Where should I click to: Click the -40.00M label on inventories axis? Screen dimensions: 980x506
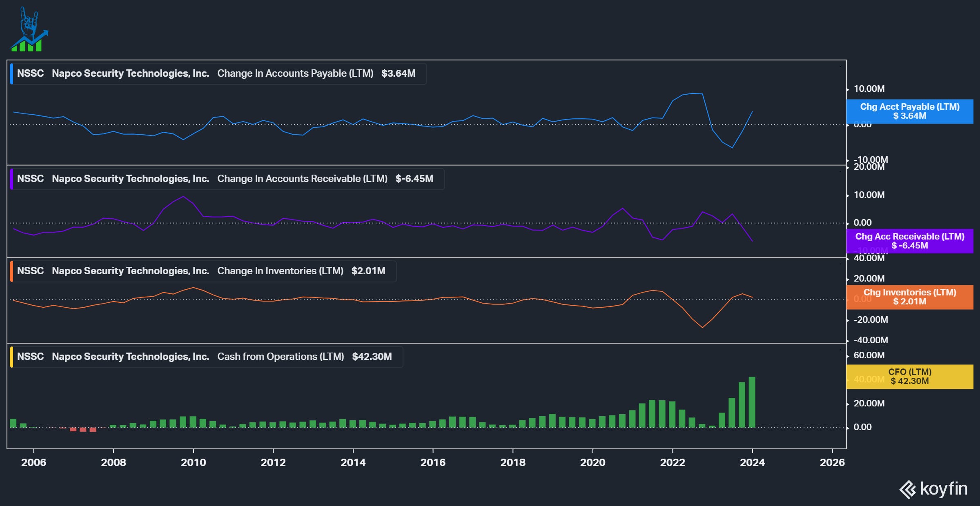871,340
